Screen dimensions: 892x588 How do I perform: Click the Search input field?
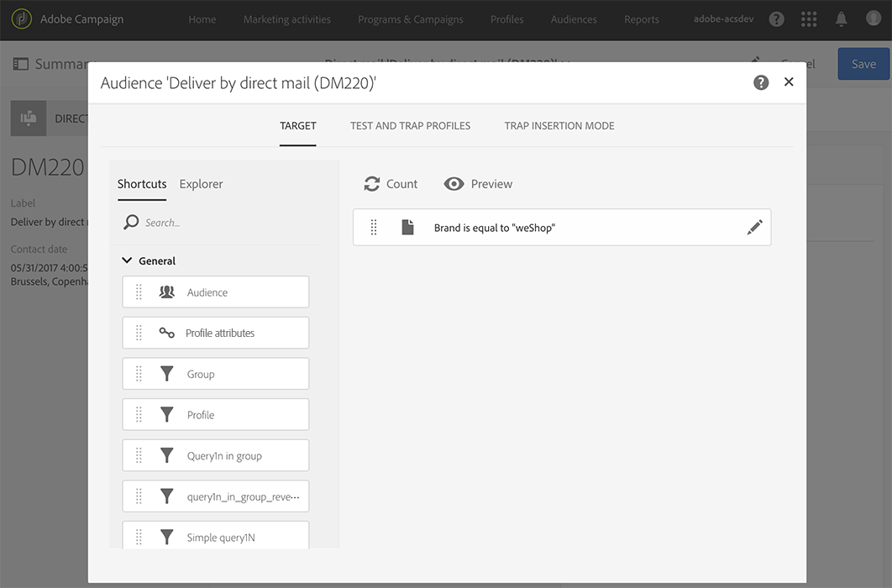click(227, 223)
